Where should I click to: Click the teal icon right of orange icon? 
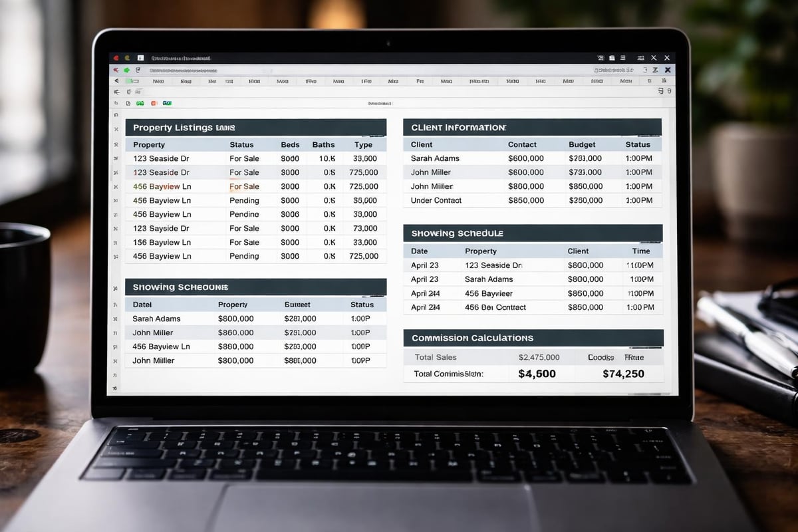167,103
